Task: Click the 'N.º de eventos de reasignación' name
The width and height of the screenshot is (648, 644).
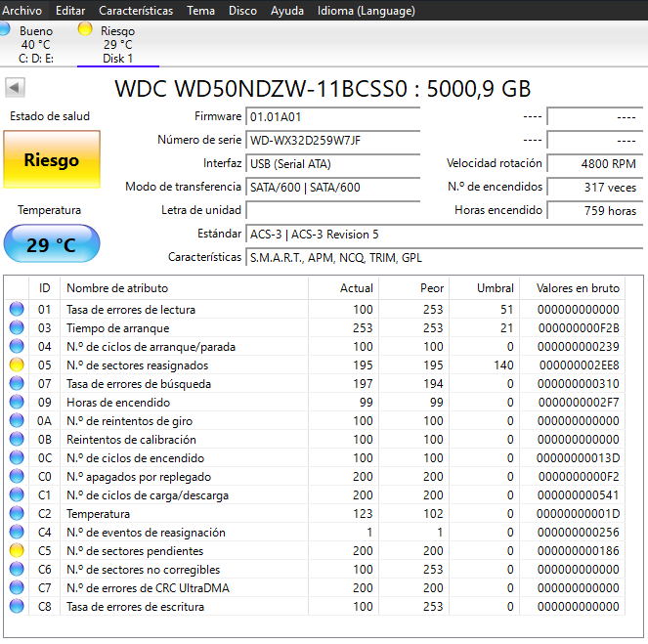Action: click(x=146, y=532)
